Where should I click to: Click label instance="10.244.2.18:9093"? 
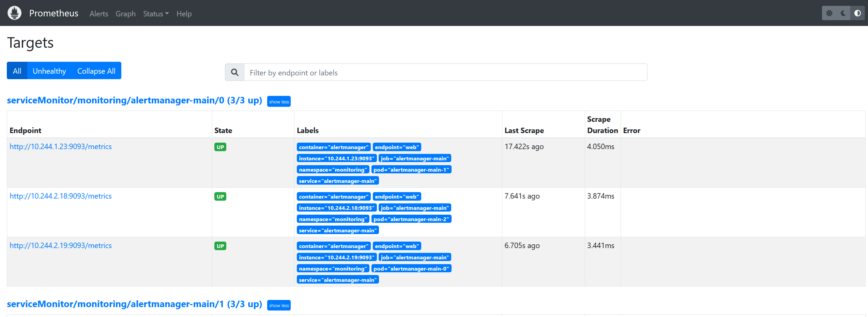click(337, 208)
